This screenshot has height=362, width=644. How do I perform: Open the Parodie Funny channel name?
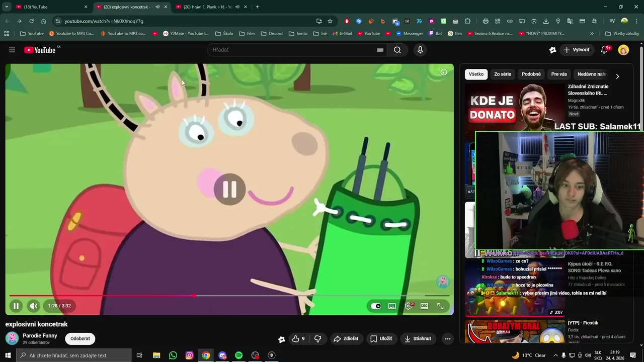40,335
